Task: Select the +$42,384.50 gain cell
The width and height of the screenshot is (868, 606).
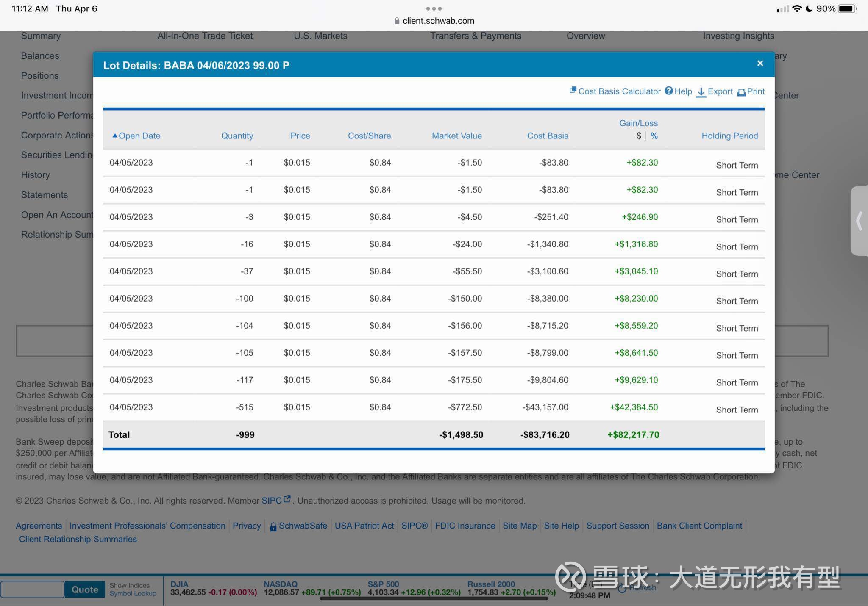Action: tap(634, 407)
